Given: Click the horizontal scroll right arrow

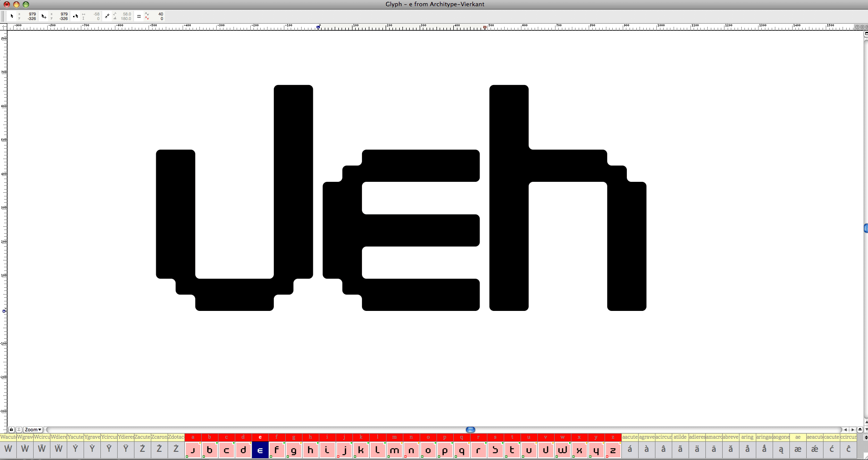Looking at the screenshot, I should (x=853, y=430).
